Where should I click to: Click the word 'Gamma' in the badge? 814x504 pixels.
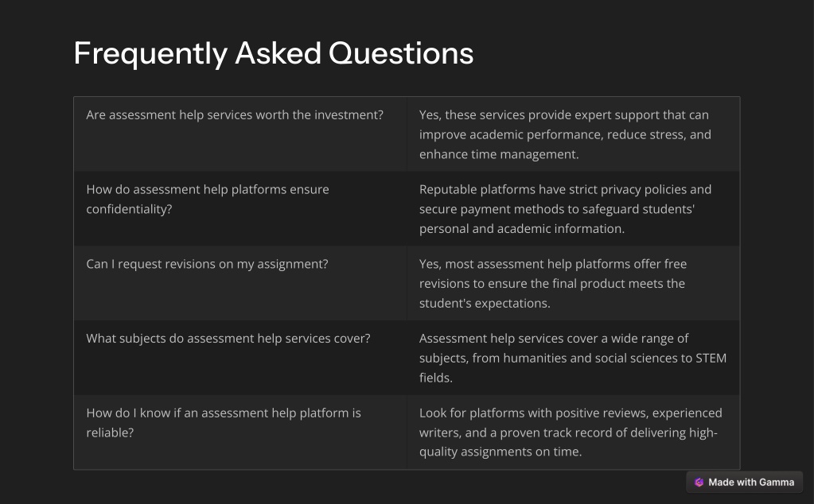click(777, 483)
